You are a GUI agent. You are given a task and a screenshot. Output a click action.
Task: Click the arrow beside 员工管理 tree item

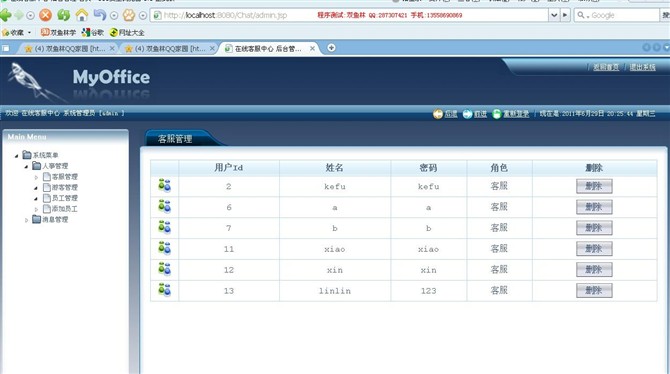click(x=36, y=199)
